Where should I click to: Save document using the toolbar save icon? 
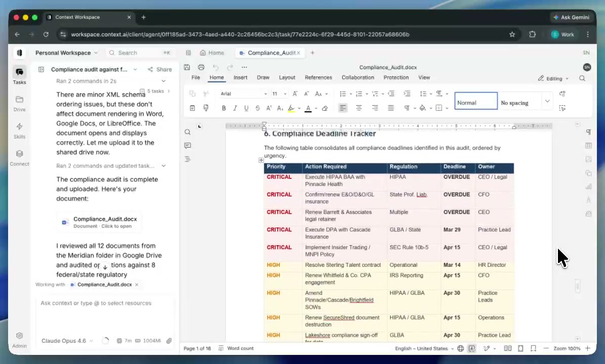tap(187, 67)
